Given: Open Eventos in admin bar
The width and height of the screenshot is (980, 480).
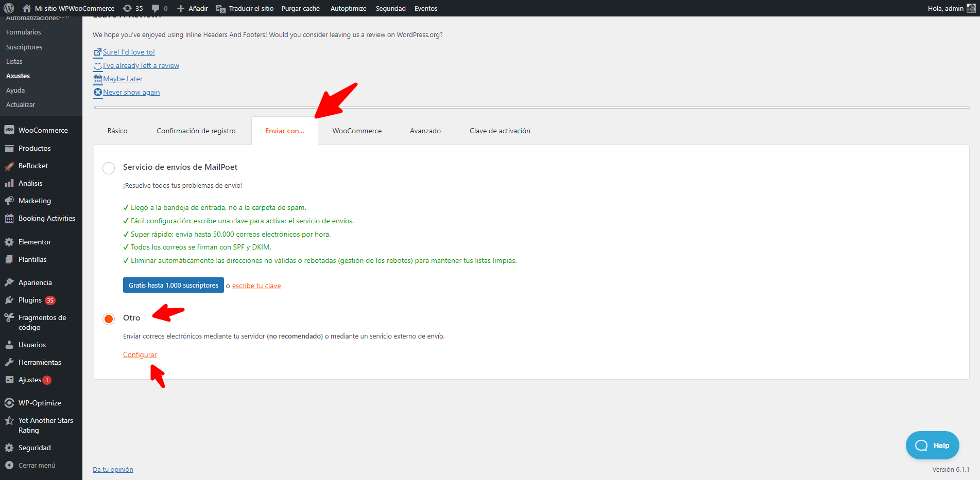Looking at the screenshot, I should (426, 8).
